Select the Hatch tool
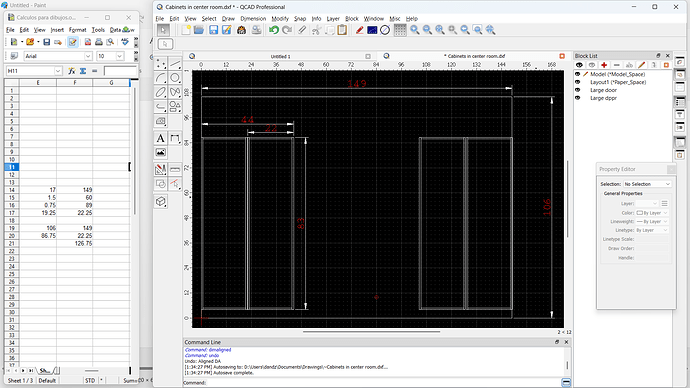690x388 pixels. (161, 121)
